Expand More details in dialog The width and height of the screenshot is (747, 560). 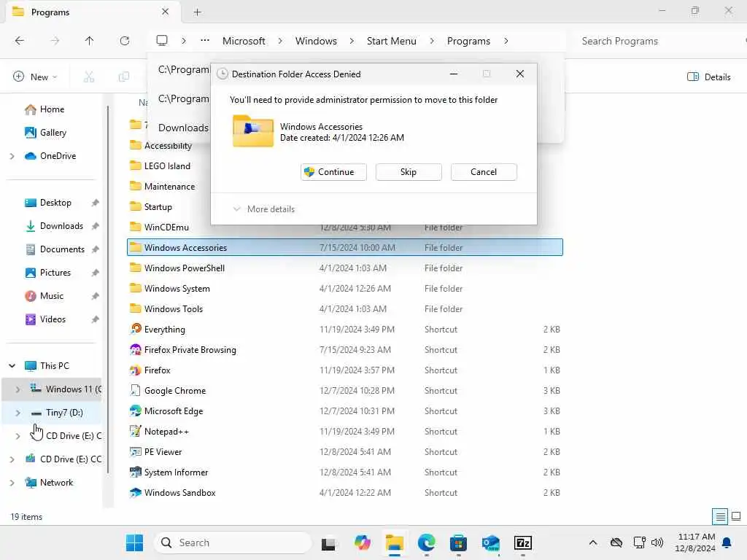coord(263,209)
